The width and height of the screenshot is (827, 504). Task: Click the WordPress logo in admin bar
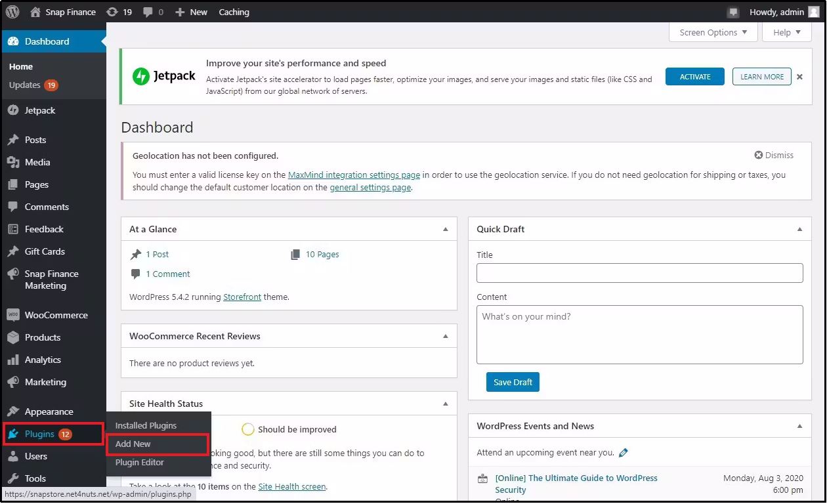12,12
